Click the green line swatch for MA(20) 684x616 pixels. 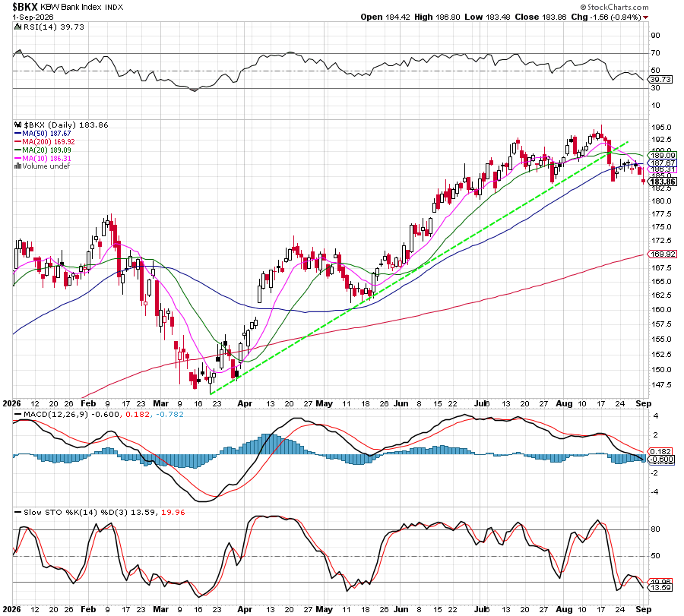click(18, 150)
